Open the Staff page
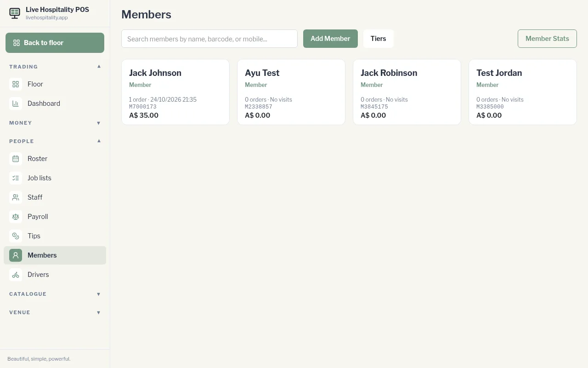This screenshot has height=368, width=588. coord(55,197)
